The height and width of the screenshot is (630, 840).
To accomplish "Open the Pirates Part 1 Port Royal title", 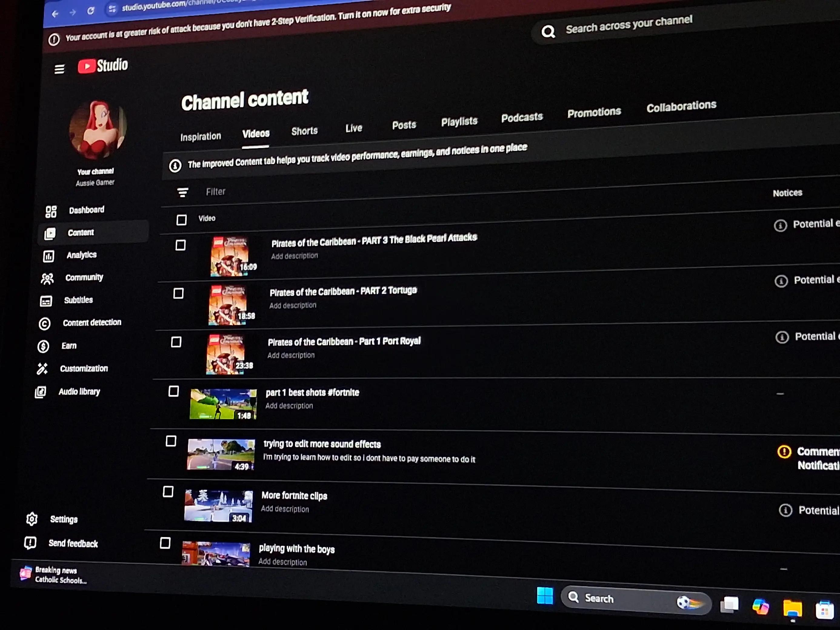I will click(344, 342).
